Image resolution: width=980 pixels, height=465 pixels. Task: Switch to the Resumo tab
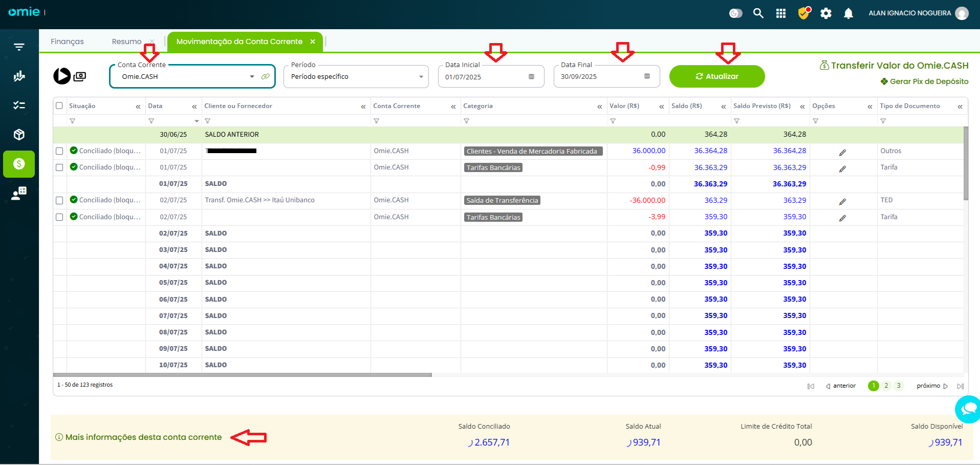click(126, 41)
